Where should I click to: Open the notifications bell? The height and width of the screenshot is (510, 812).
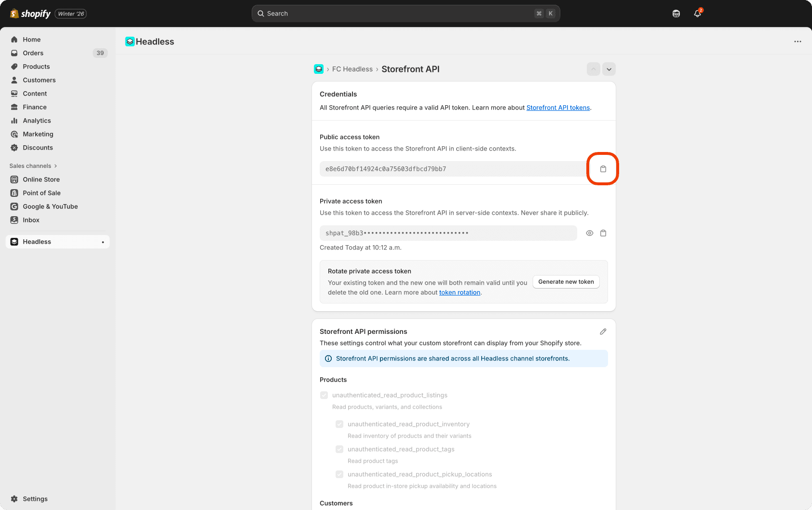697,14
